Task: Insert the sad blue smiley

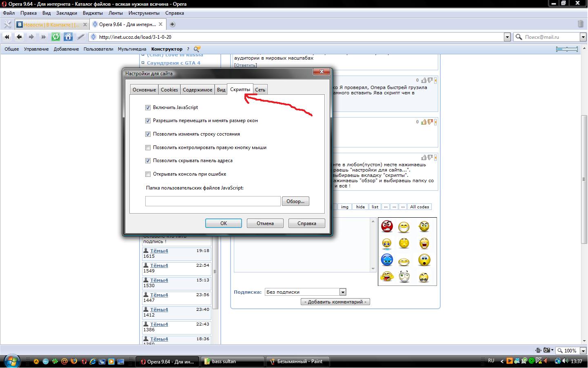Action: (x=387, y=260)
